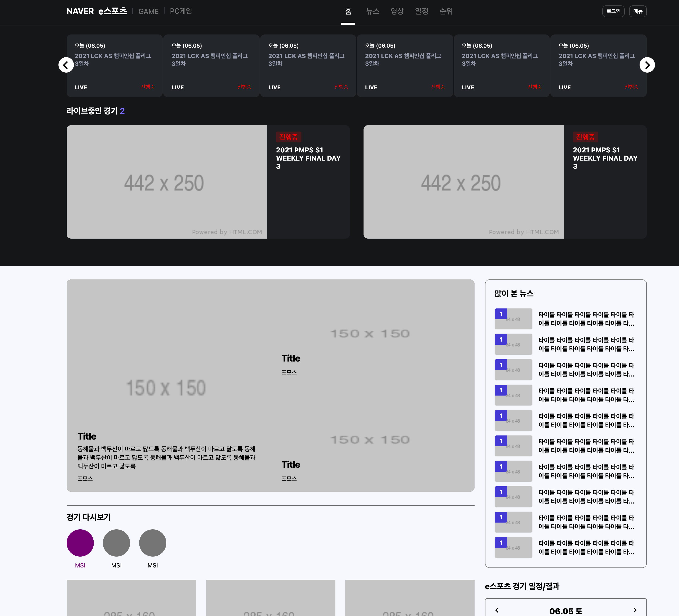Select the second gray MSI circle

(116, 543)
